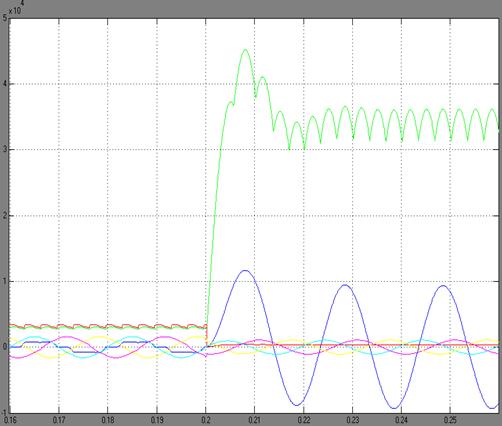Click the x-axis tick label 0.23
The height and width of the screenshot is (426, 502).
tap(353, 420)
